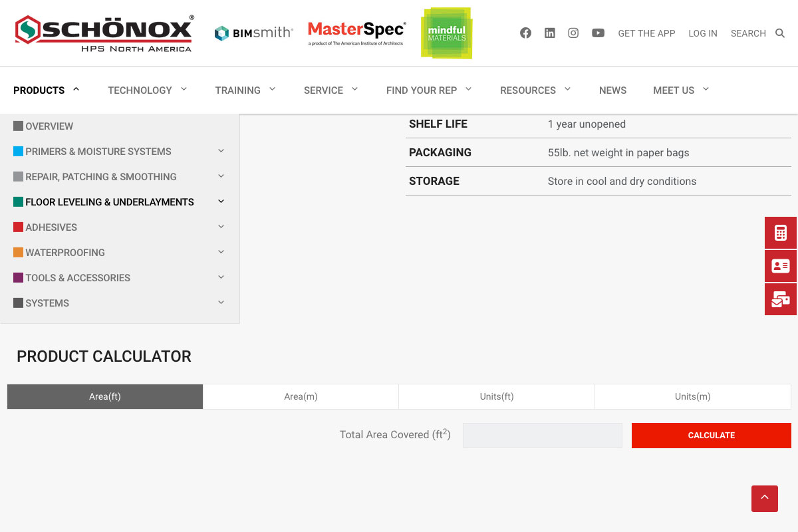Open the Instagram icon in header

click(573, 33)
